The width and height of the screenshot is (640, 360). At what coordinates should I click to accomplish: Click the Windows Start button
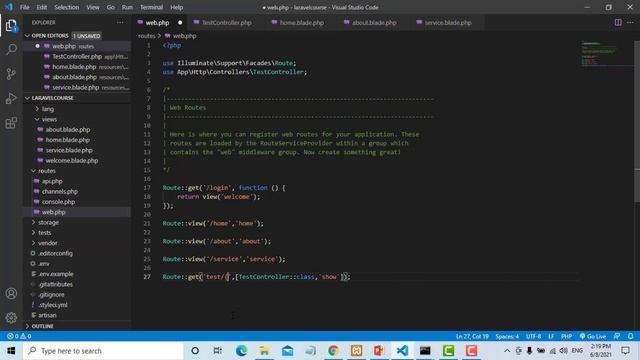(11, 351)
